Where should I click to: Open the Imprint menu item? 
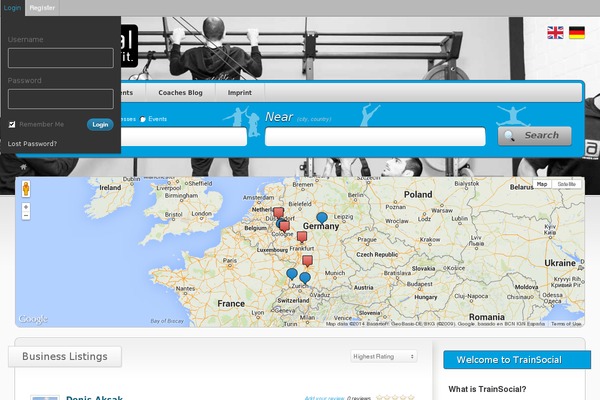tap(240, 93)
